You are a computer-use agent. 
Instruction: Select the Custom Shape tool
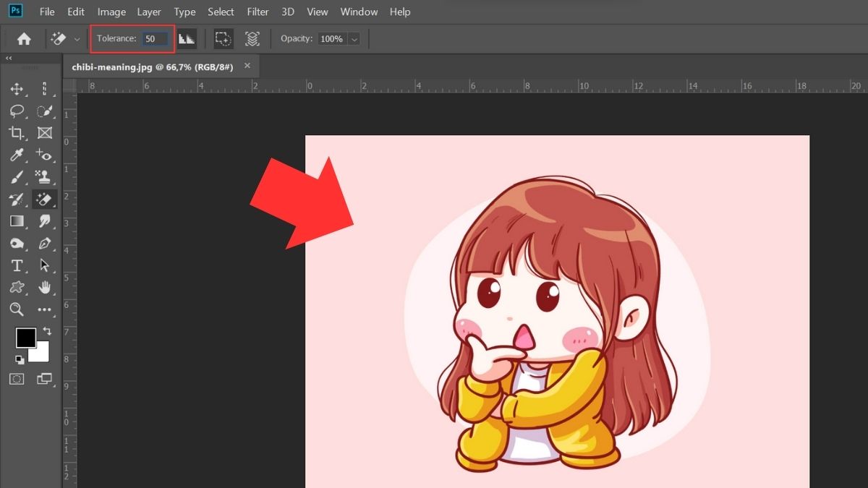point(16,288)
